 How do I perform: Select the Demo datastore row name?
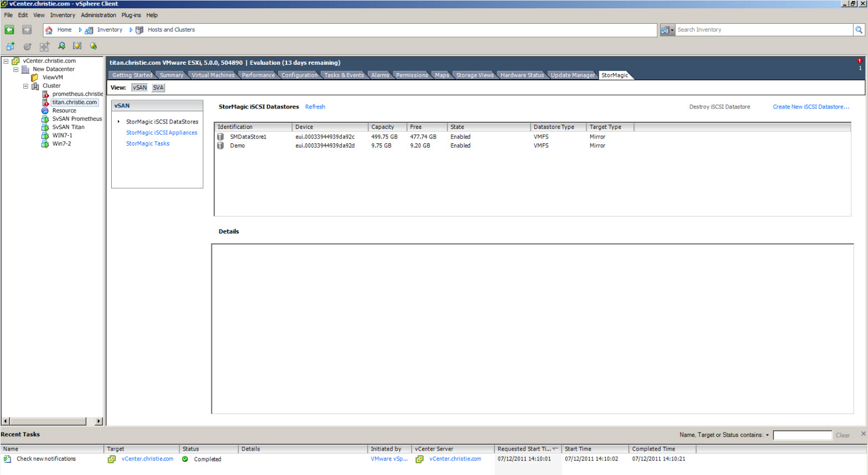pyautogui.click(x=237, y=146)
